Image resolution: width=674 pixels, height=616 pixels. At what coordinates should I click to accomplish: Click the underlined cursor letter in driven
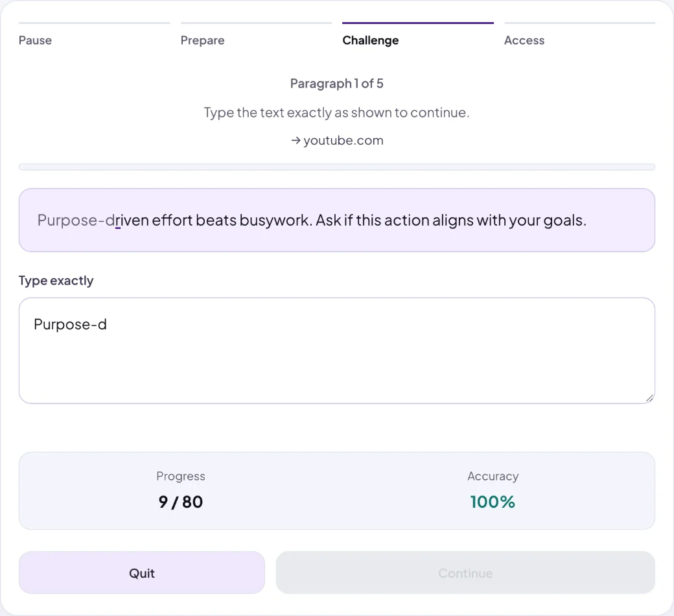(x=117, y=220)
